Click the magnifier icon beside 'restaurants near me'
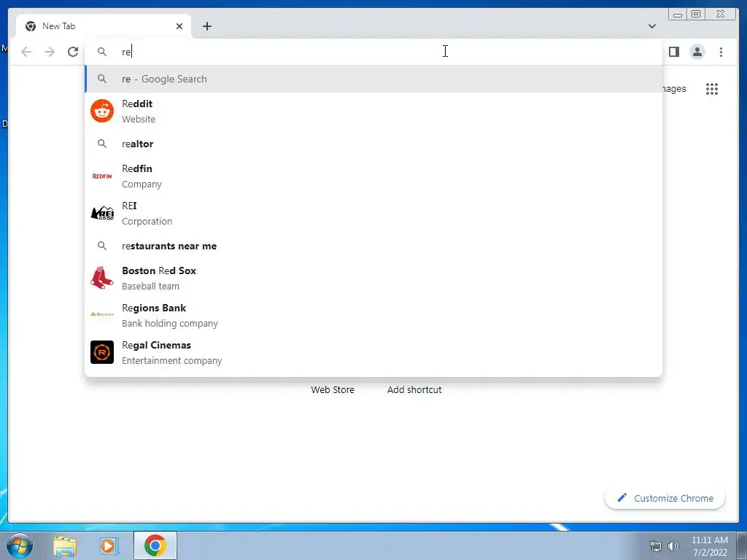 click(x=102, y=246)
